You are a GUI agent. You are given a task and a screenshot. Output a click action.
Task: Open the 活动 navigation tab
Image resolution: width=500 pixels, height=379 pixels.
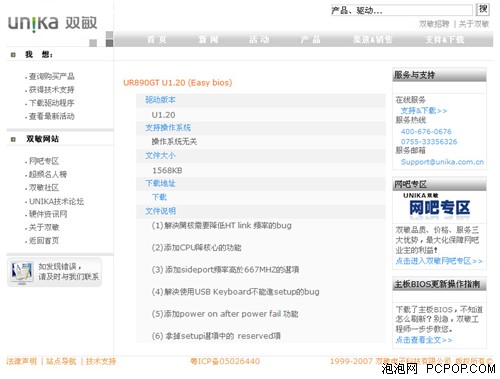click(259, 40)
